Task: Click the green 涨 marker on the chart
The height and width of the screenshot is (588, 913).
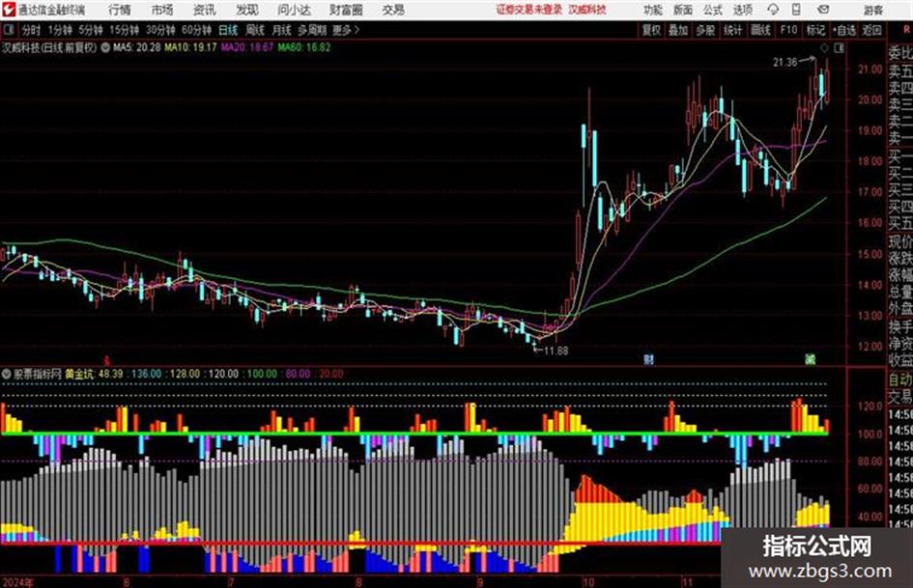Action: click(810, 359)
